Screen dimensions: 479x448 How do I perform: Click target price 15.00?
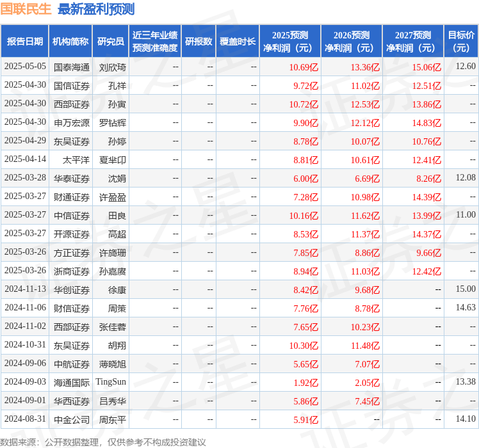click(466, 289)
